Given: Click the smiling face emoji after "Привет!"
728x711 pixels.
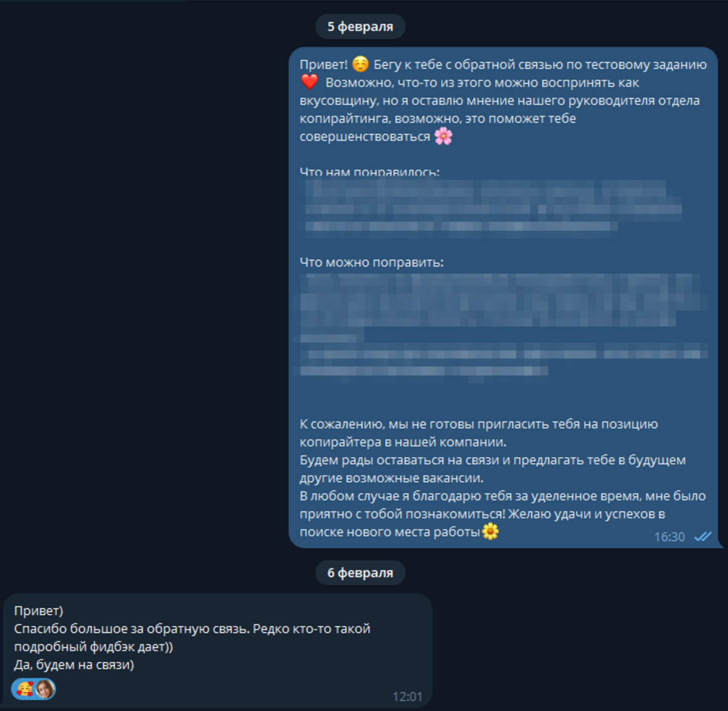Looking at the screenshot, I should [x=360, y=64].
